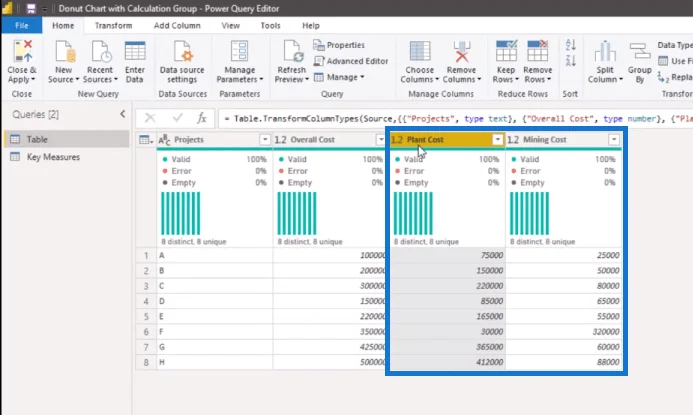Click the formula bar text field

click(455, 118)
